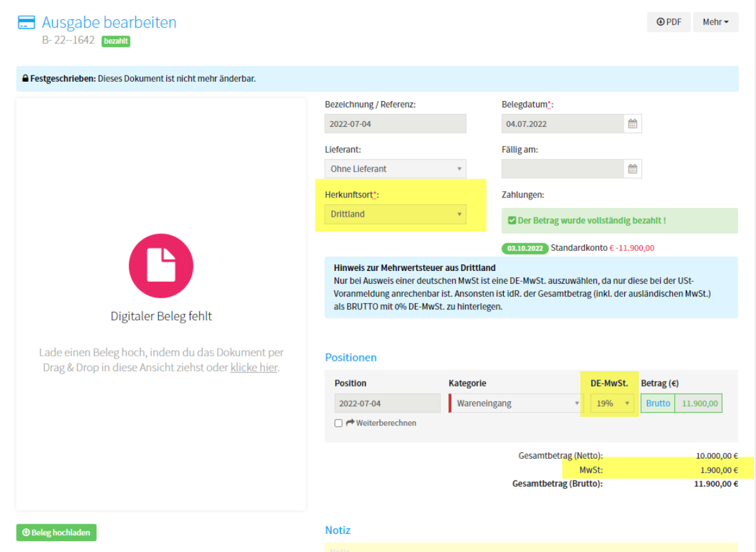Click the green check icon in payment notice

point(512,220)
